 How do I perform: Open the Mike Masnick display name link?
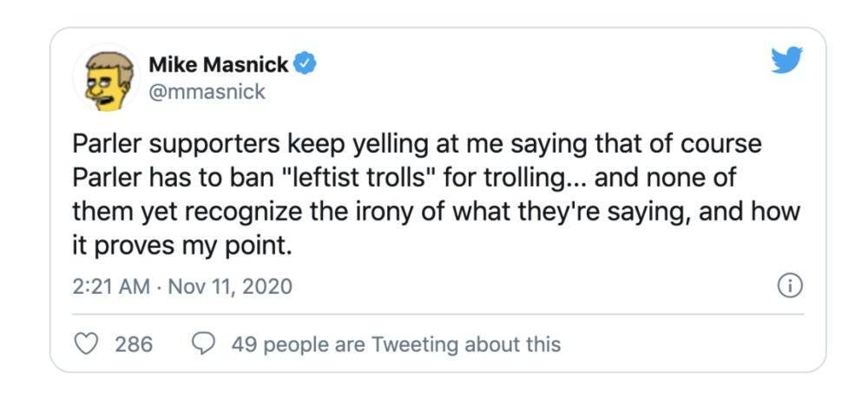click(x=219, y=65)
